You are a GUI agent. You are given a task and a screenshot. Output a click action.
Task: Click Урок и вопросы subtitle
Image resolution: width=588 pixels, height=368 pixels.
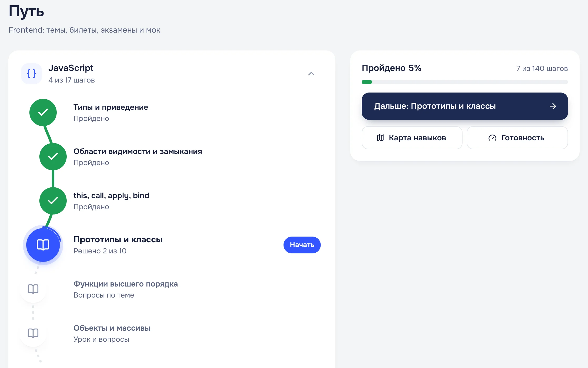[x=101, y=339]
